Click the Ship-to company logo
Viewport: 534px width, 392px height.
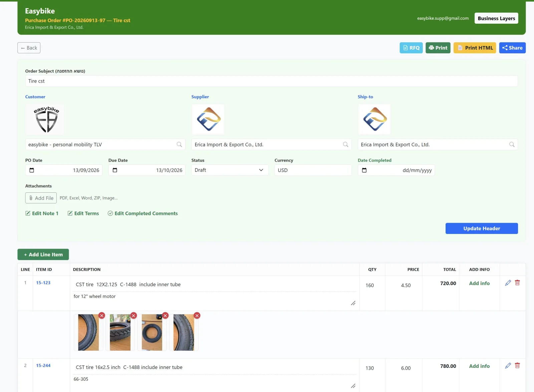(x=374, y=119)
